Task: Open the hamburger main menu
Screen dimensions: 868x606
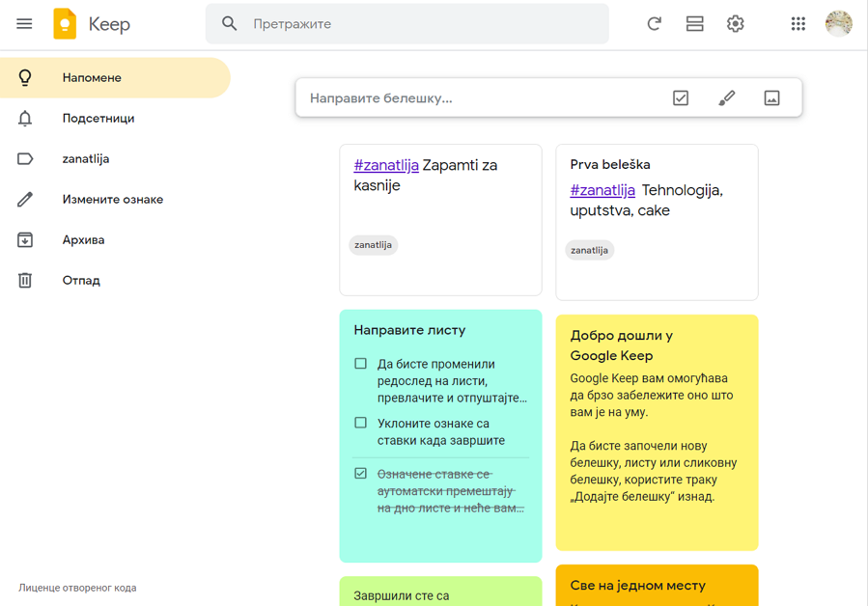Action: pos(24,24)
